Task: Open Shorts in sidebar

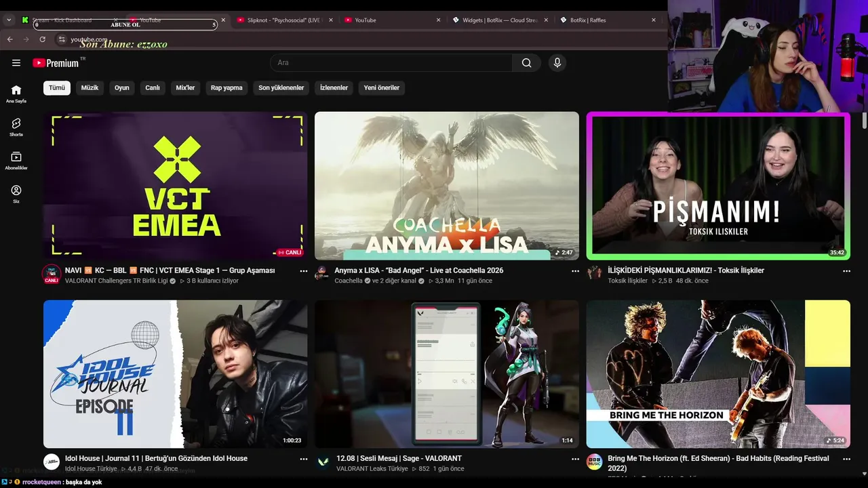Action: [16, 127]
